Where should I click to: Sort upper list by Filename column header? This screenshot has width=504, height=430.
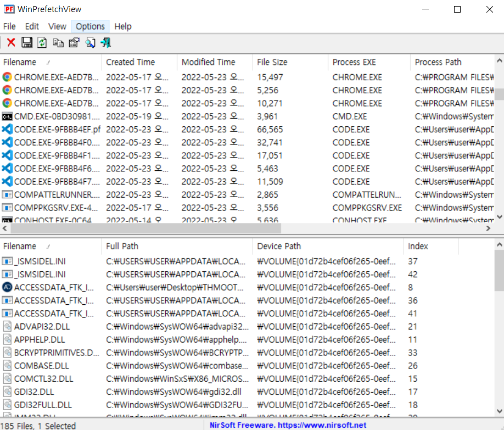pos(51,62)
